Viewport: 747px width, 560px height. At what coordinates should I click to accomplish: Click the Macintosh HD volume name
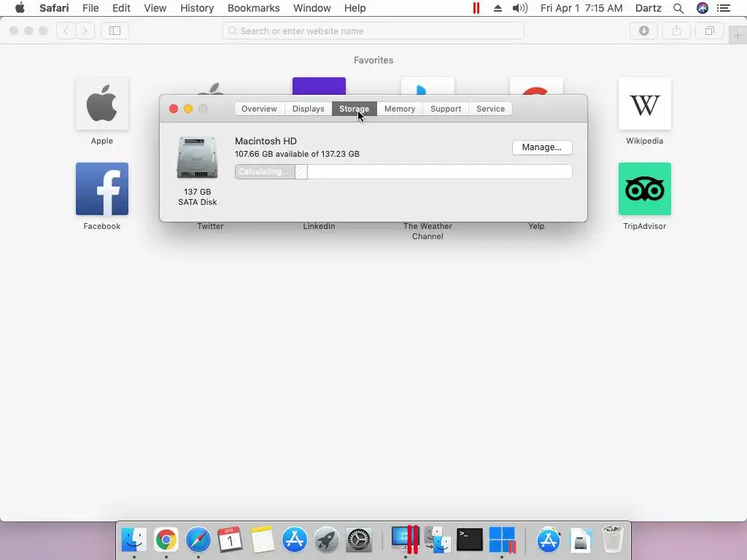pyautogui.click(x=266, y=141)
